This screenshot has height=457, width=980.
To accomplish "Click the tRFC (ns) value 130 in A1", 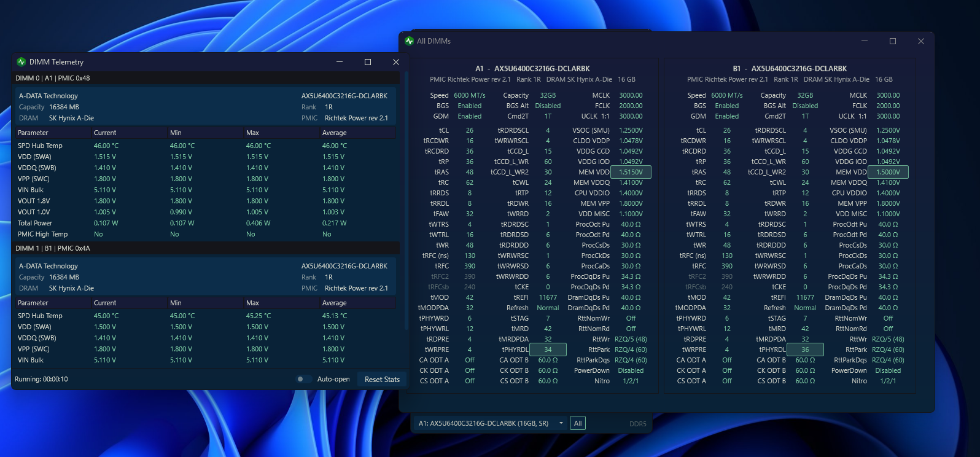I will coord(470,256).
